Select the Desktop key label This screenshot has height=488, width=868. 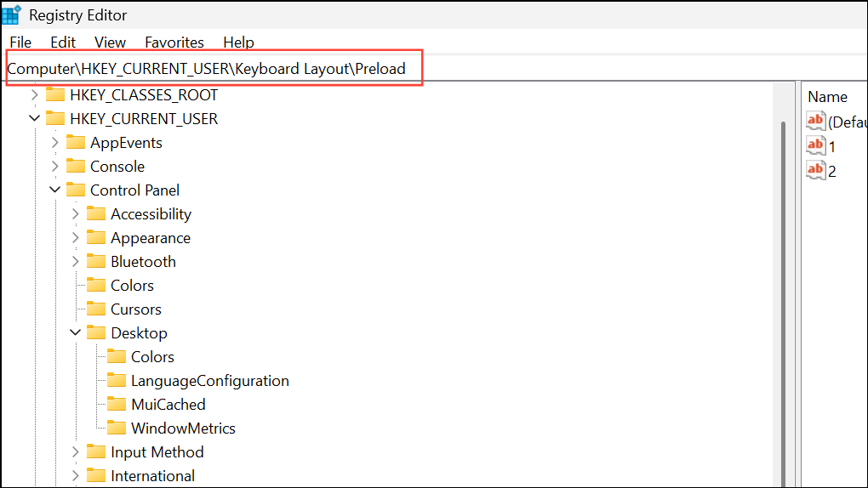[139, 333]
